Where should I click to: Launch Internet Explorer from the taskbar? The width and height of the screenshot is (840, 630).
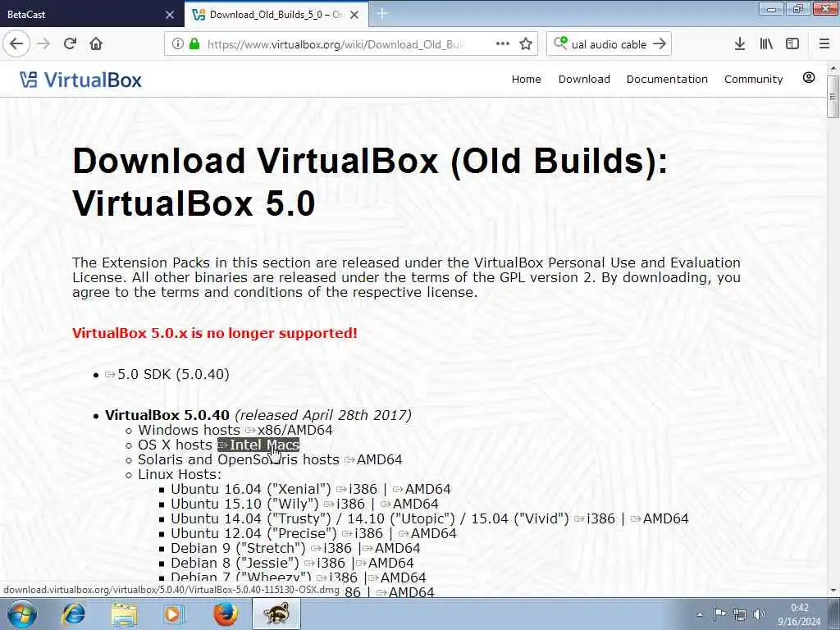coord(73,614)
